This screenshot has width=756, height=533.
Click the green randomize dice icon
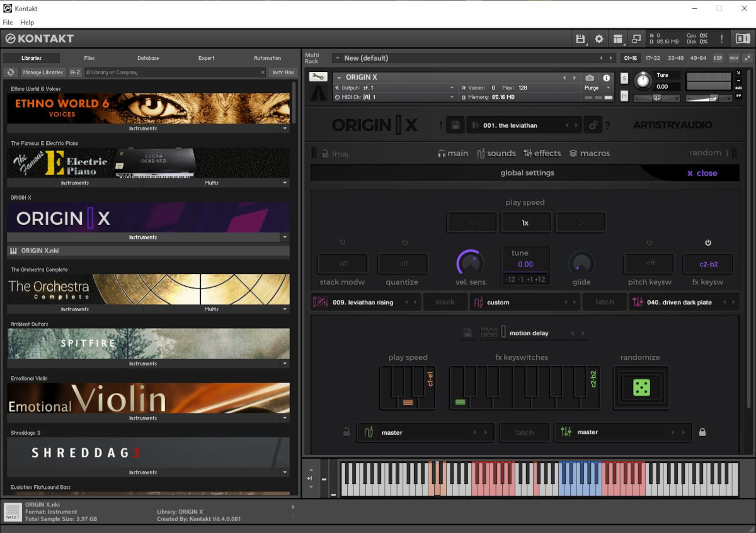(x=641, y=387)
